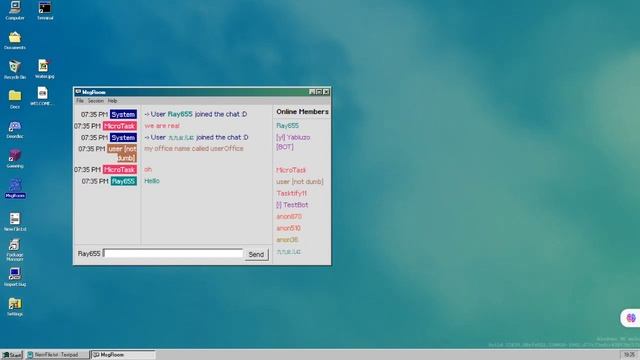
Task: Click the "my office name called userOffice" message
Action: pyautogui.click(x=194, y=149)
